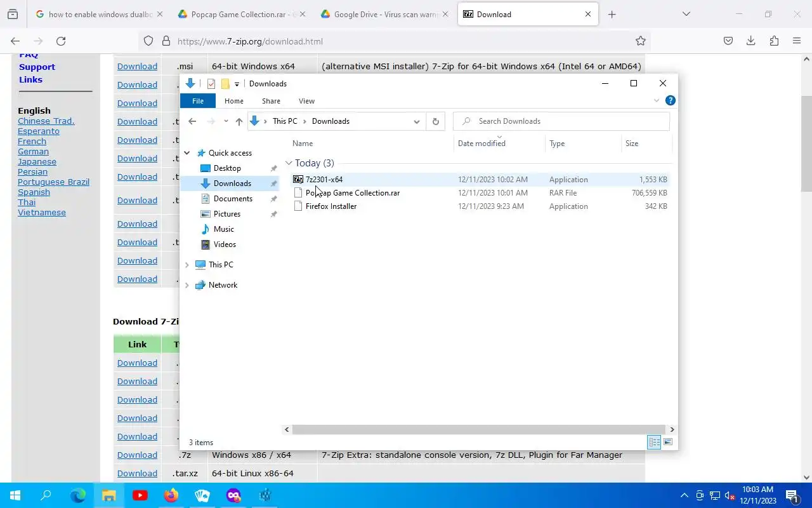Open Firefox application menu
812x508 pixels.
pyautogui.click(x=797, y=41)
